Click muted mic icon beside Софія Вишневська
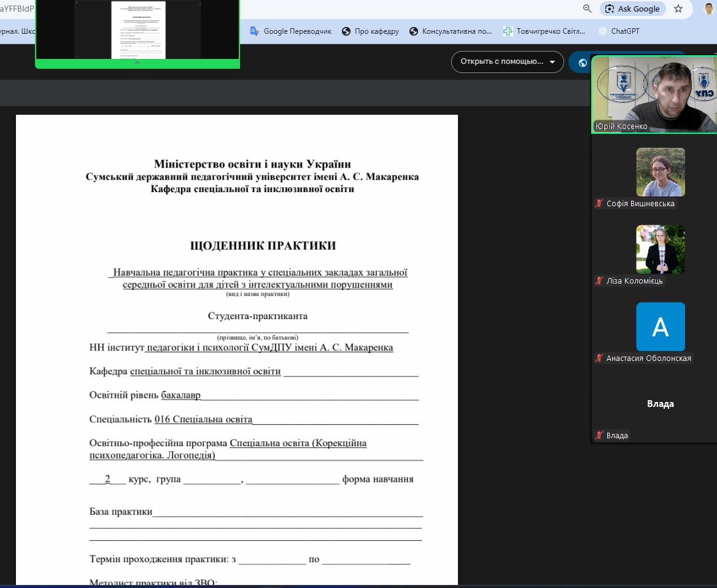This screenshot has width=717, height=588. pyautogui.click(x=599, y=204)
